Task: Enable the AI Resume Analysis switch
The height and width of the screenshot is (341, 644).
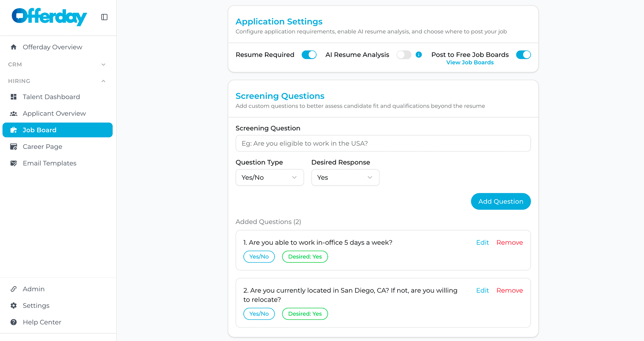Action: [x=404, y=55]
